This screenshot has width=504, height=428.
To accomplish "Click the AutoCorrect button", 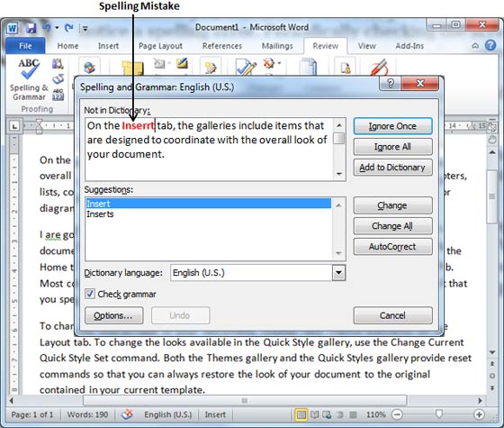I will tap(392, 247).
